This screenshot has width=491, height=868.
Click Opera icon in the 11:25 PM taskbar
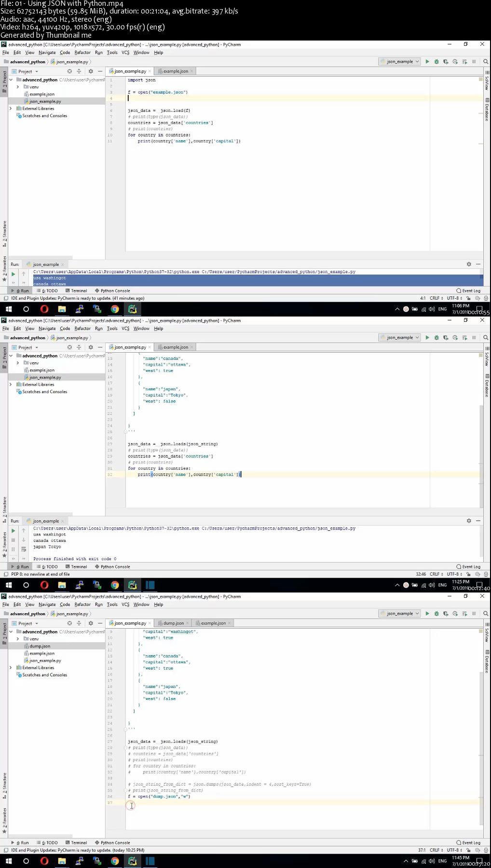point(44,585)
